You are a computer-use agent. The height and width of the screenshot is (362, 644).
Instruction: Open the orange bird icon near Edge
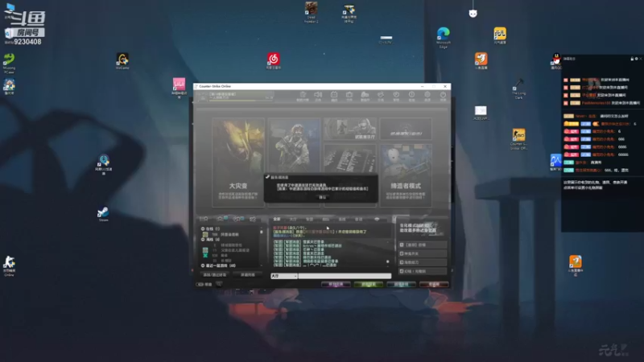point(481,59)
